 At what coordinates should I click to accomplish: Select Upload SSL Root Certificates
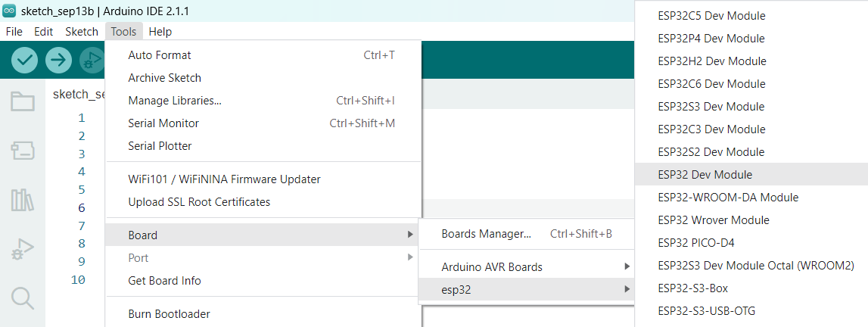(x=263, y=202)
